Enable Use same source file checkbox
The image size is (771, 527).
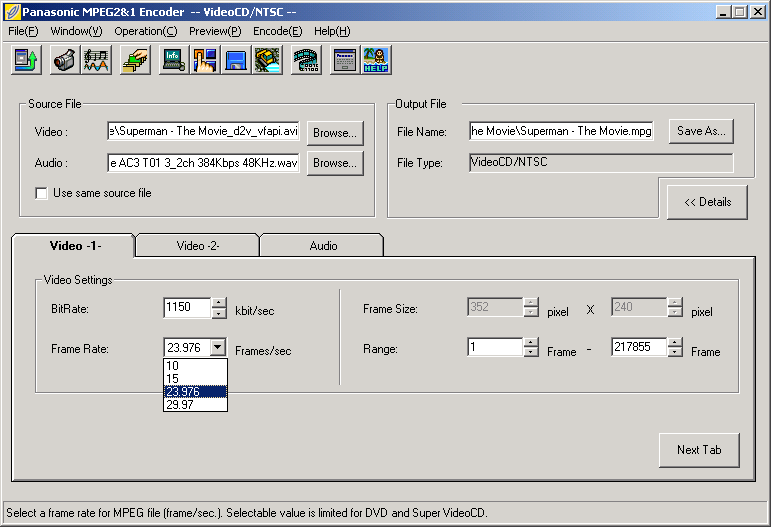(41, 193)
